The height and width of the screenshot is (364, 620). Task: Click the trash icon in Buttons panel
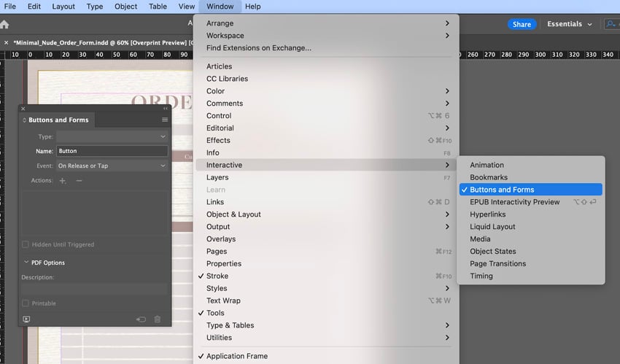click(158, 320)
